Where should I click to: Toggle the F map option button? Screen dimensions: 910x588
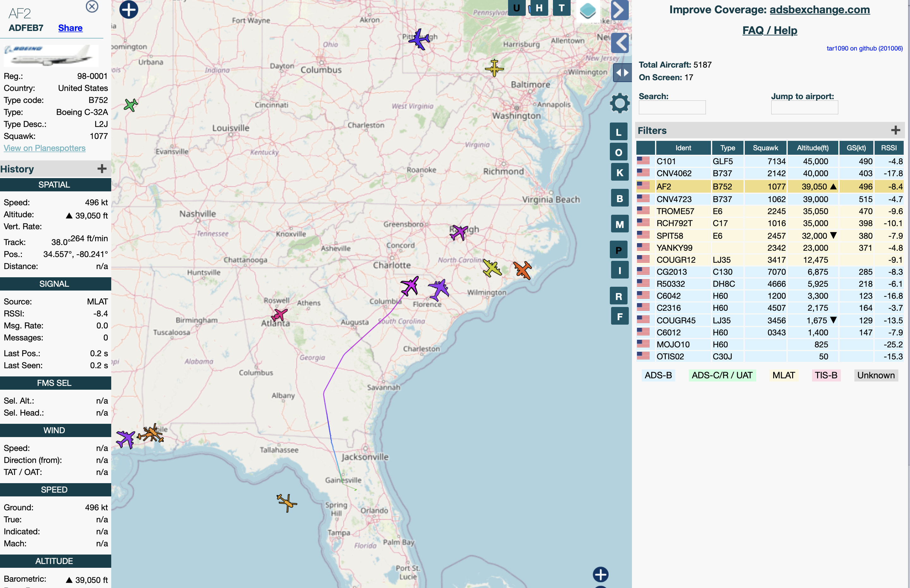point(619,316)
